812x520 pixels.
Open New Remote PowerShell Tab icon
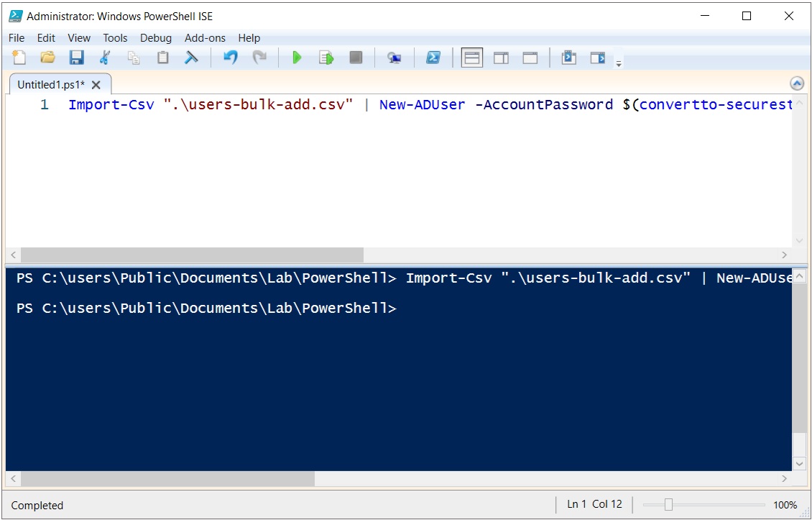coord(394,58)
